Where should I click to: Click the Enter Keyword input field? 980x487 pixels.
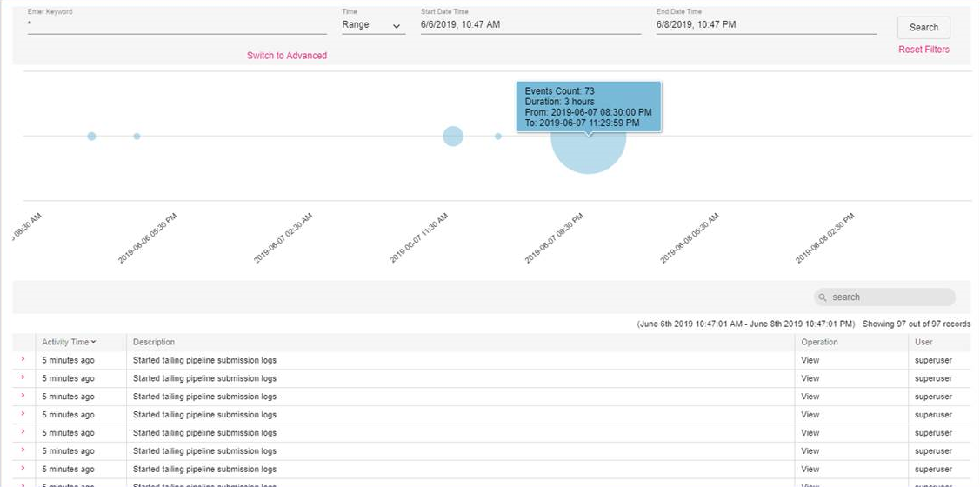(x=177, y=25)
